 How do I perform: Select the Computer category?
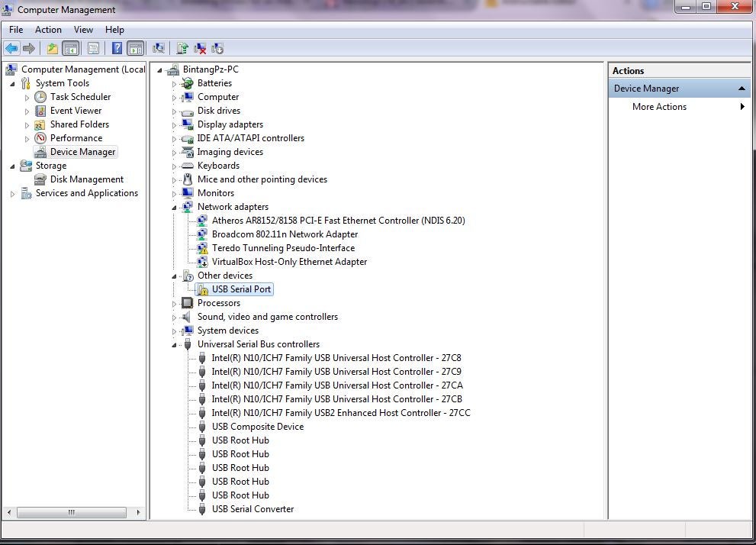coord(218,97)
